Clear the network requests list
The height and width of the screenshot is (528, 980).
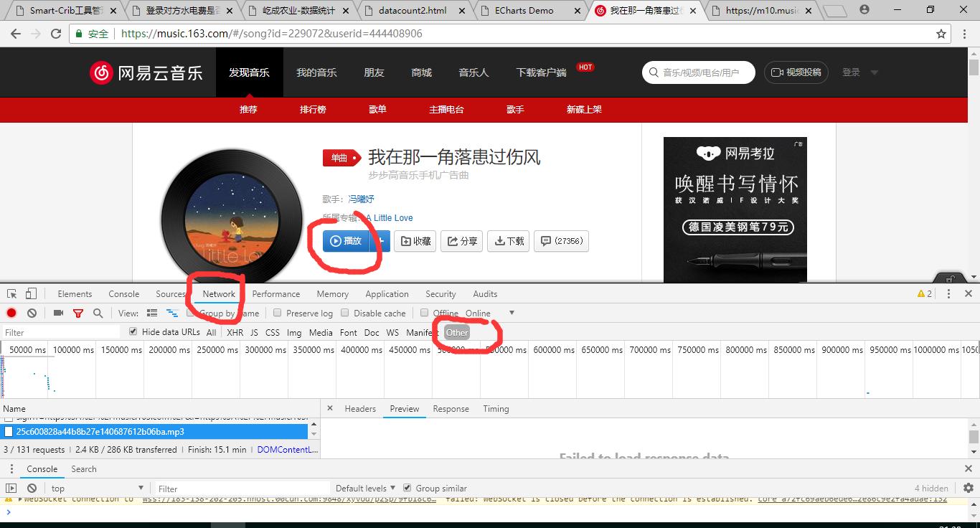pos(30,313)
